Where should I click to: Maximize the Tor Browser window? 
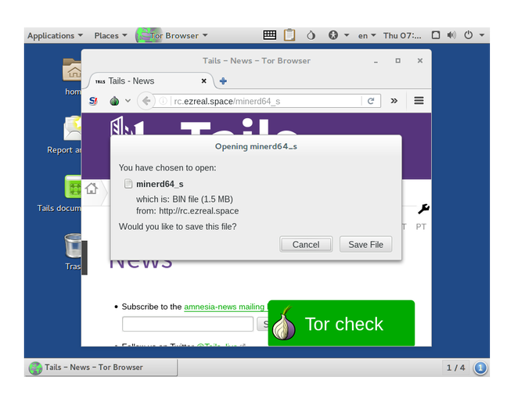click(x=398, y=61)
